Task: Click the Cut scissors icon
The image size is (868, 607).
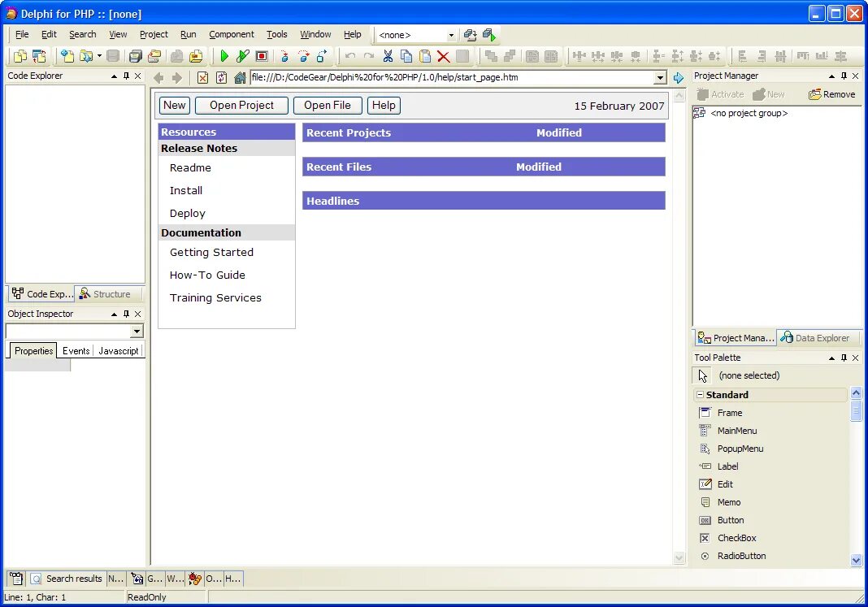Action: point(388,56)
